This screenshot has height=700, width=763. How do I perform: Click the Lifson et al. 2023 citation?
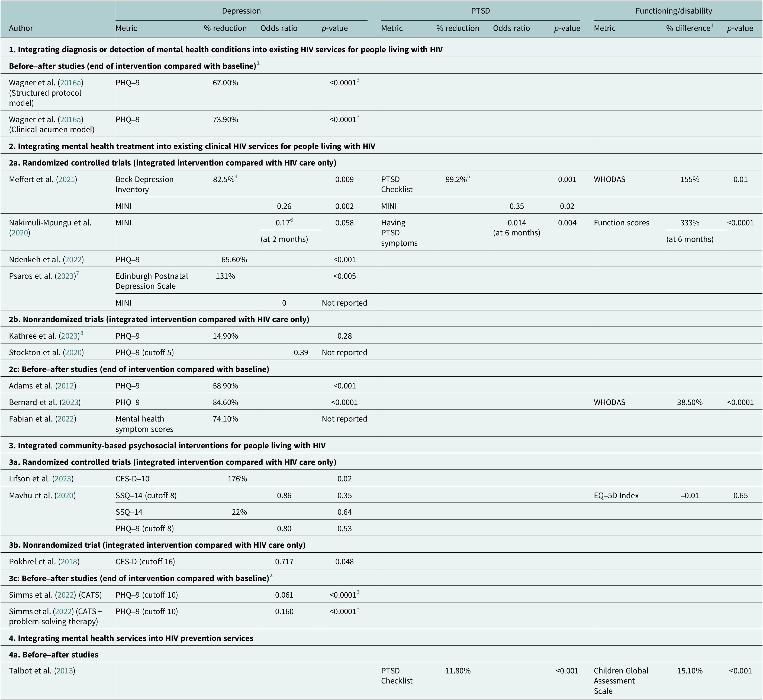point(63,479)
